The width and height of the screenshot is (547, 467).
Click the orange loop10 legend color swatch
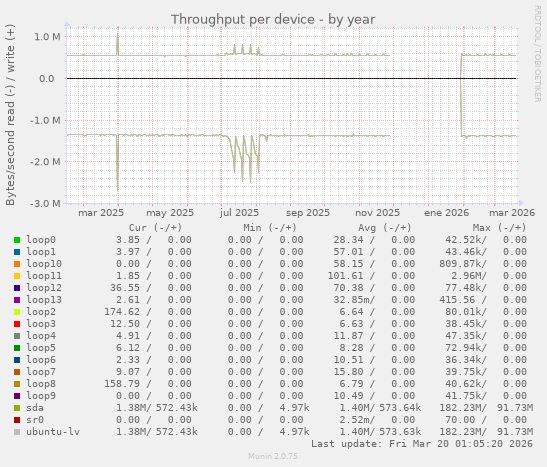pyautogui.click(x=17, y=264)
